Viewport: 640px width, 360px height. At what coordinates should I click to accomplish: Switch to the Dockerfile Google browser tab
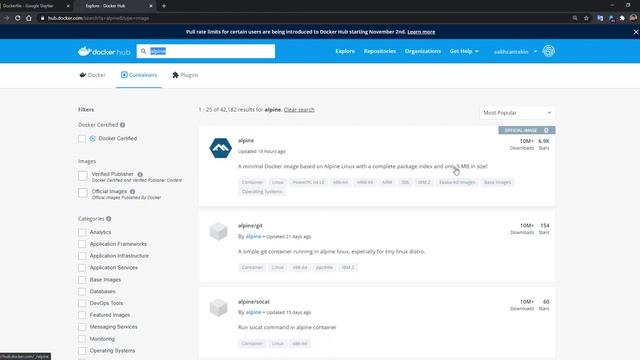coord(32,6)
